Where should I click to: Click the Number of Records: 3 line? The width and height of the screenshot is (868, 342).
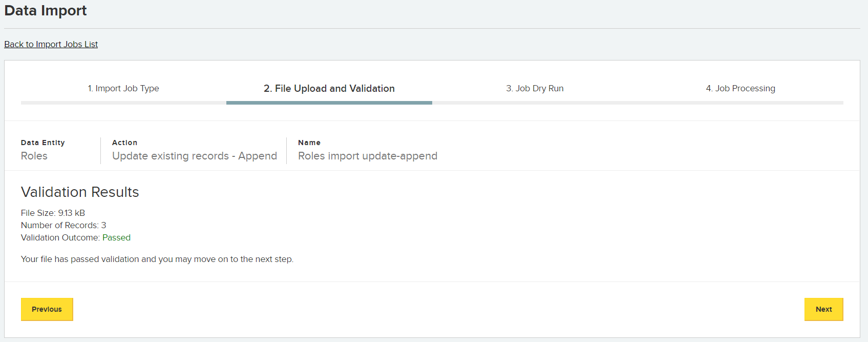(63, 225)
